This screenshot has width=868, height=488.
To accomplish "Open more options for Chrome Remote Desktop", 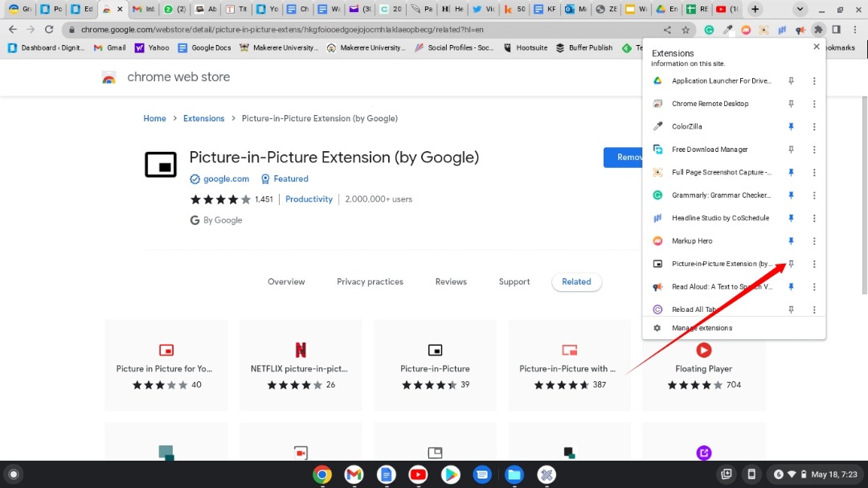I will [x=814, y=104].
